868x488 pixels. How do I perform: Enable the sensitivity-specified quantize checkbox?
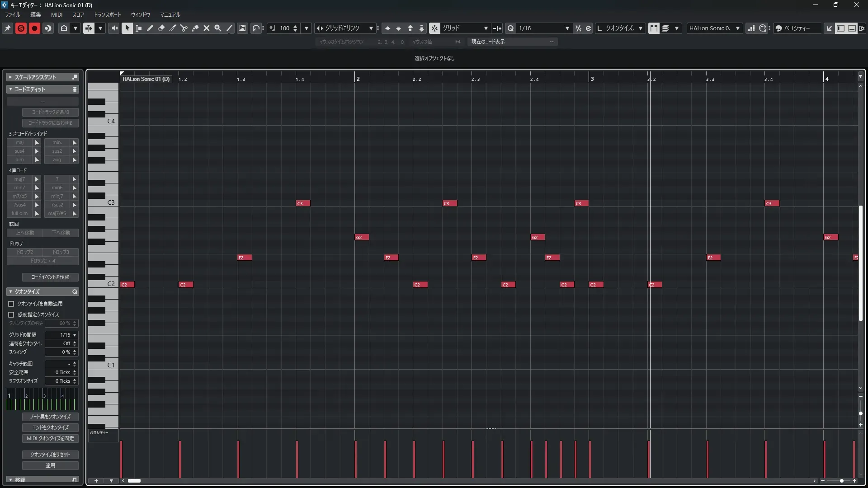pyautogui.click(x=11, y=314)
